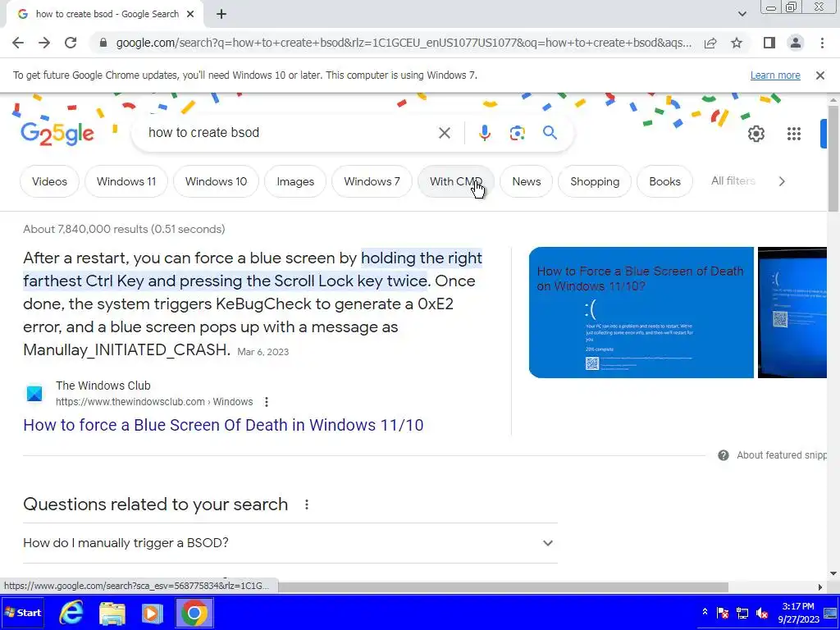This screenshot has height=630, width=840.
Task: Open a new browser tab
Action: coord(221,15)
